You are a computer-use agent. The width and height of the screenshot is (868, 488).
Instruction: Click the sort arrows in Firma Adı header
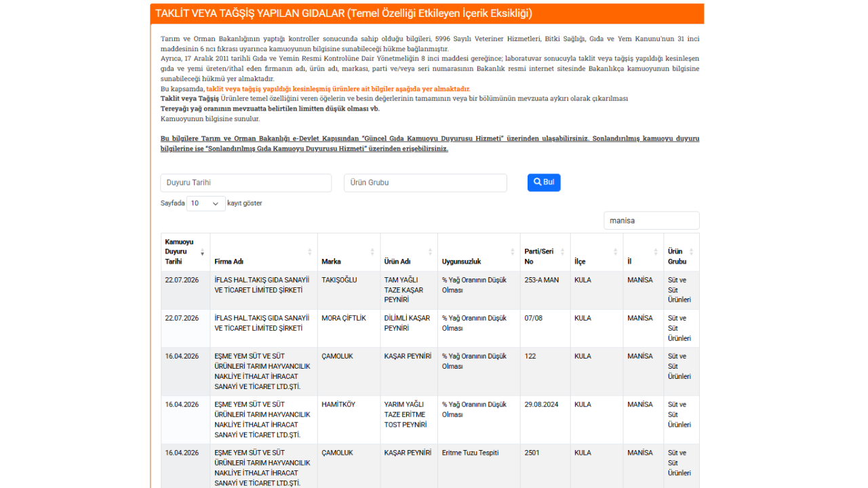(310, 252)
